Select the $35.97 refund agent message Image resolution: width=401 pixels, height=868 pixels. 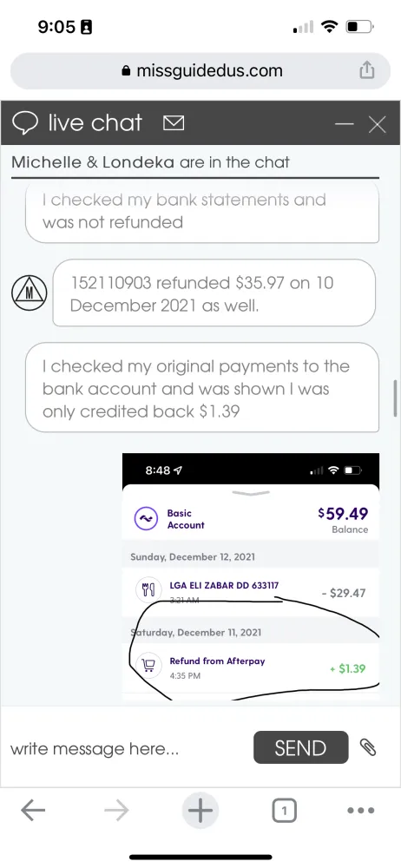coord(214,293)
